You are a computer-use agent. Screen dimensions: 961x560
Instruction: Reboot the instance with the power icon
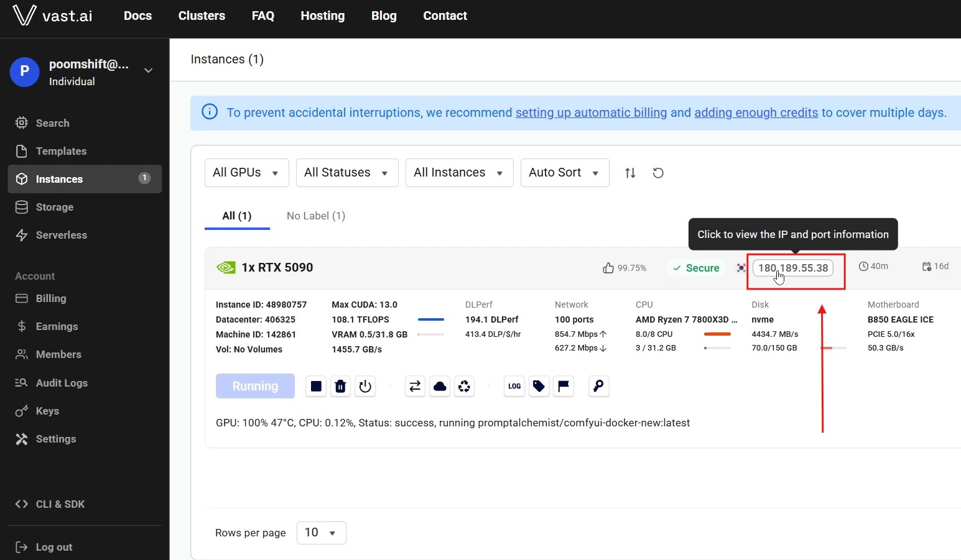pos(365,387)
